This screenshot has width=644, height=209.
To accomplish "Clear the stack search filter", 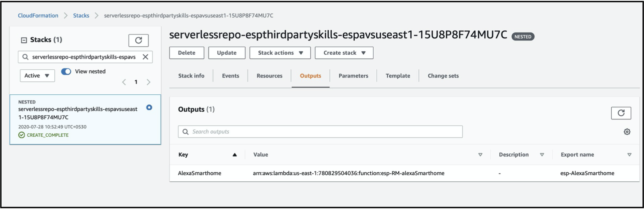I will click(145, 57).
